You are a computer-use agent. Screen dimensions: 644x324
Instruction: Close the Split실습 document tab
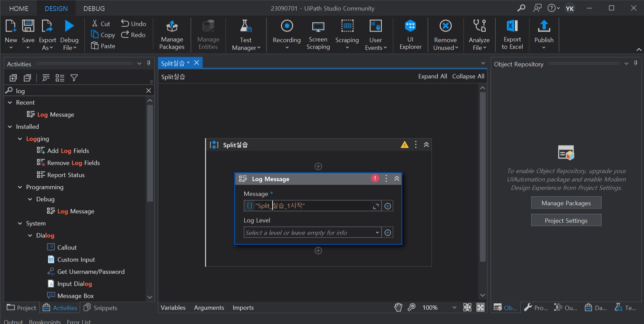(x=197, y=63)
